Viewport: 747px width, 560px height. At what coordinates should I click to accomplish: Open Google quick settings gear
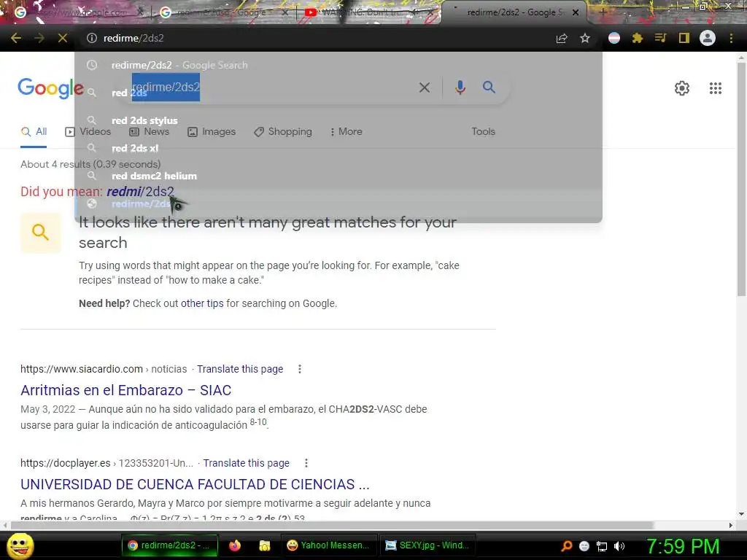click(x=682, y=88)
